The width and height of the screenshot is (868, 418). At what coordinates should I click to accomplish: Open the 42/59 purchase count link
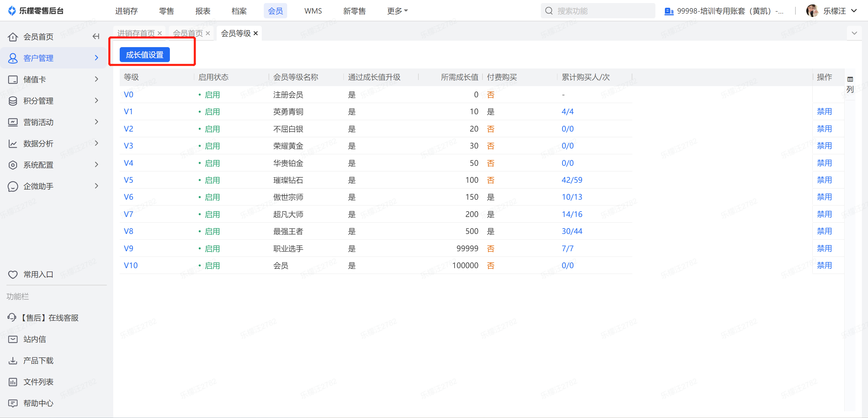click(572, 180)
